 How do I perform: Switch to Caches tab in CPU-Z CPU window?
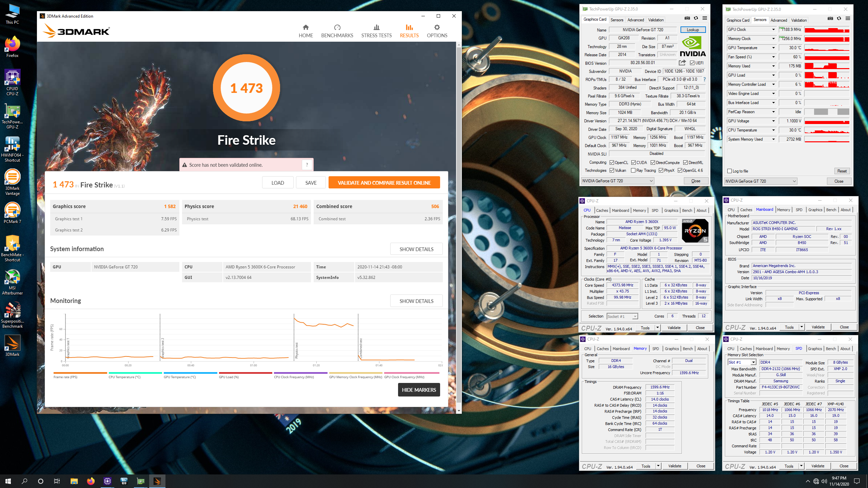click(602, 210)
